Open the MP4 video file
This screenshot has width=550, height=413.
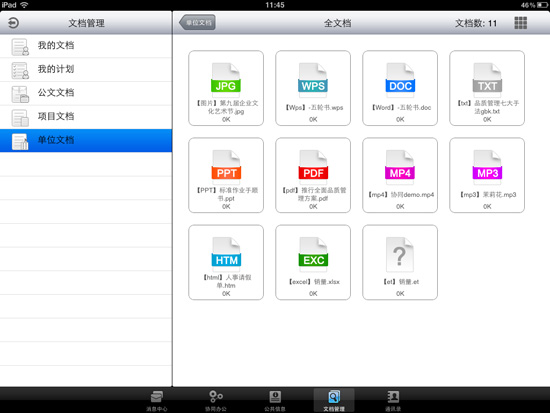(400, 175)
